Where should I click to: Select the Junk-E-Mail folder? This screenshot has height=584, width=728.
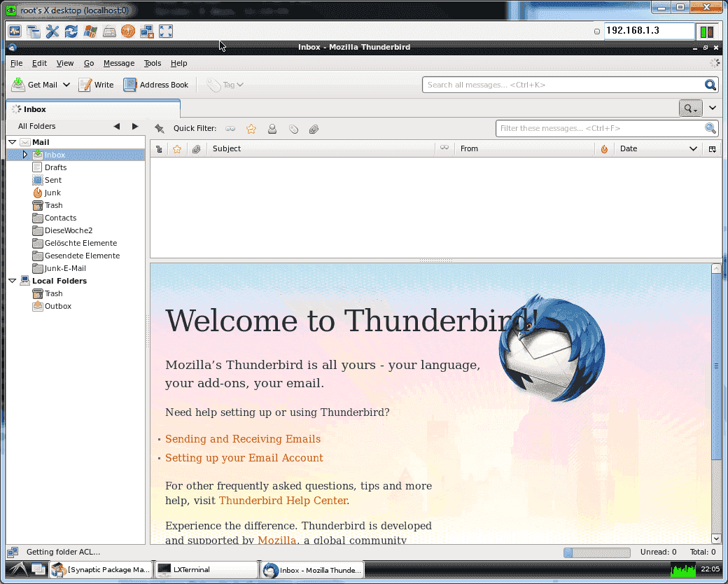point(65,268)
